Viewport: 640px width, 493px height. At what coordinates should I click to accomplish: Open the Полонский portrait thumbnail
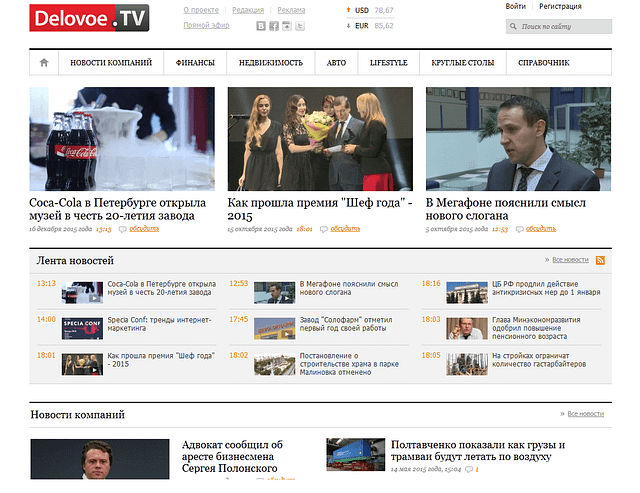click(x=100, y=459)
